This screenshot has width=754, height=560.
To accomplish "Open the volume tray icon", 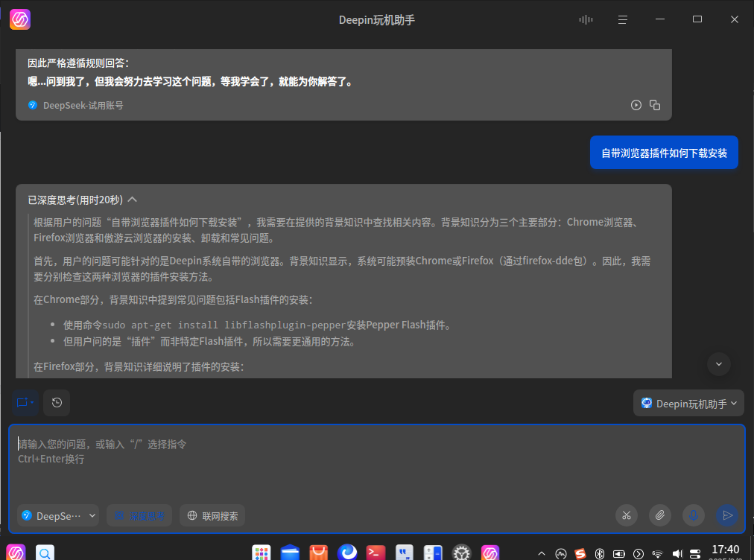I will pyautogui.click(x=677, y=554).
